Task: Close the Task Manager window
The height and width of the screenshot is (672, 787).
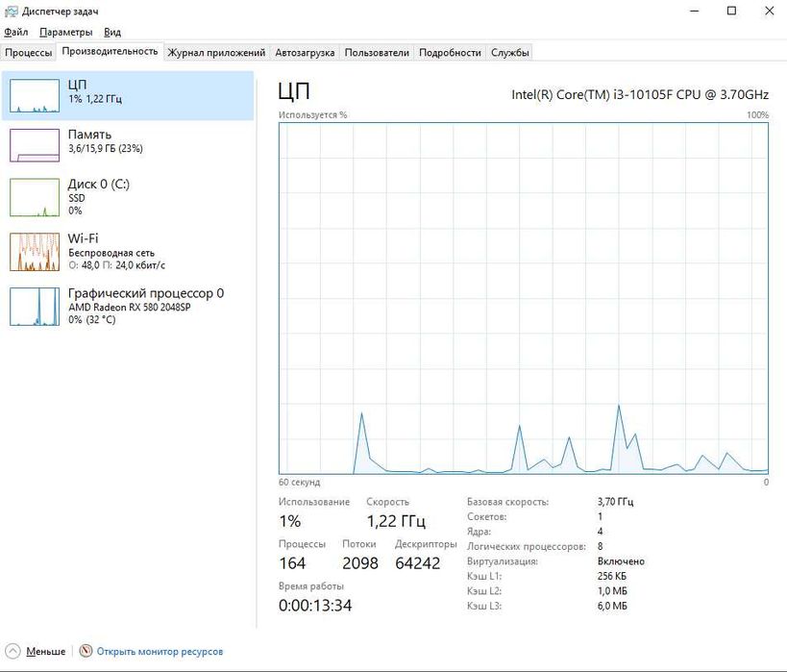Action: coord(769,11)
